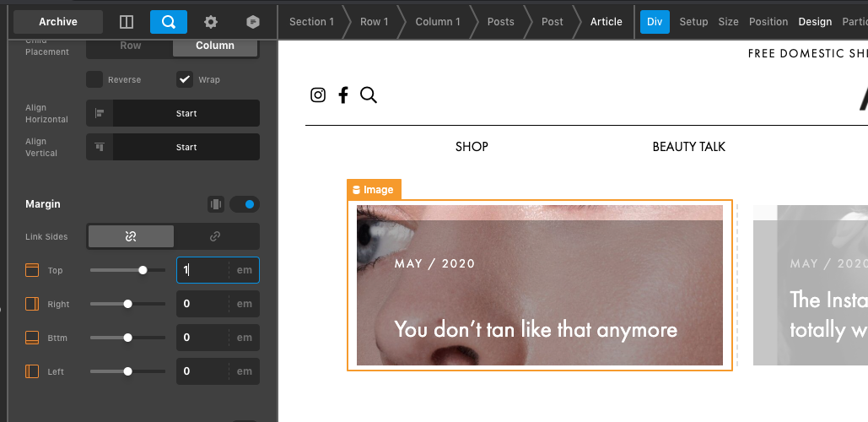Enable the Reverse checkbox
This screenshot has height=422, width=868.
pyautogui.click(x=94, y=79)
